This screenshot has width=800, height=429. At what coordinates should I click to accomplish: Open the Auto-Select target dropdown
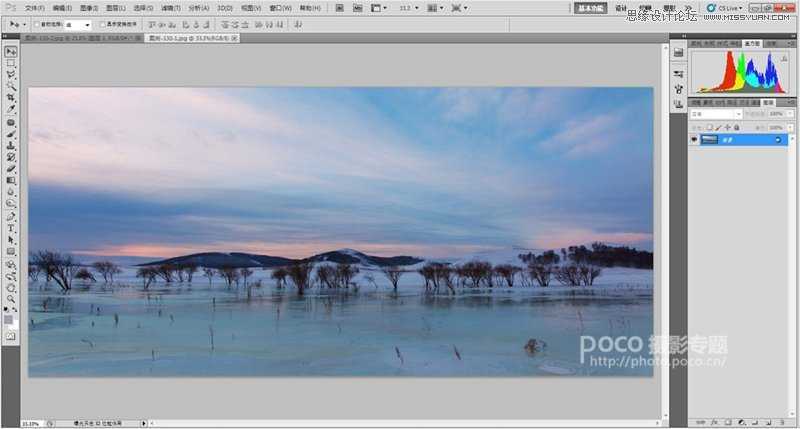tap(78, 24)
